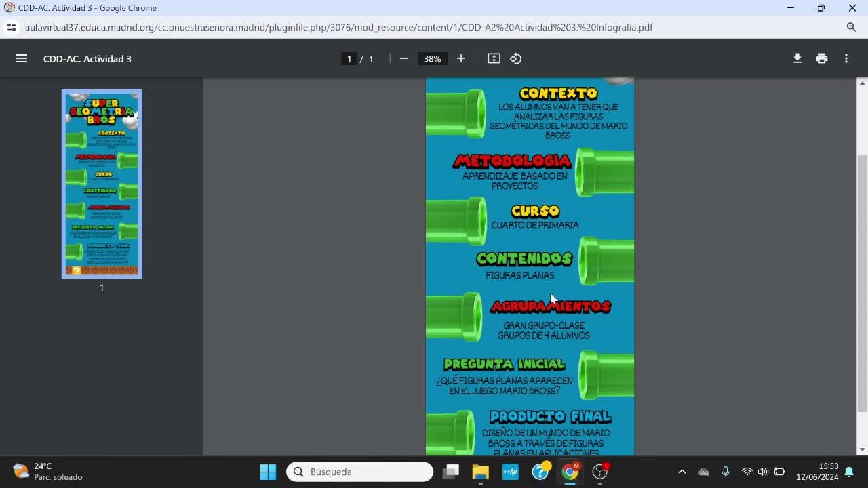Open the recording app taskbar icon
Image resolution: width=868 pixels, height=488 pixels.
tap(600, 472)
